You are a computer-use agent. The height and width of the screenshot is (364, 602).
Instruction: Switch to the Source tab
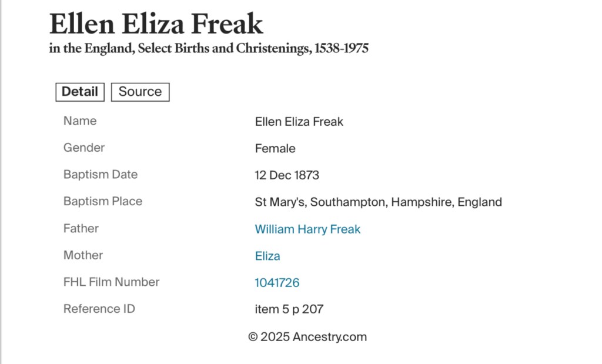(x=140, y=92)
